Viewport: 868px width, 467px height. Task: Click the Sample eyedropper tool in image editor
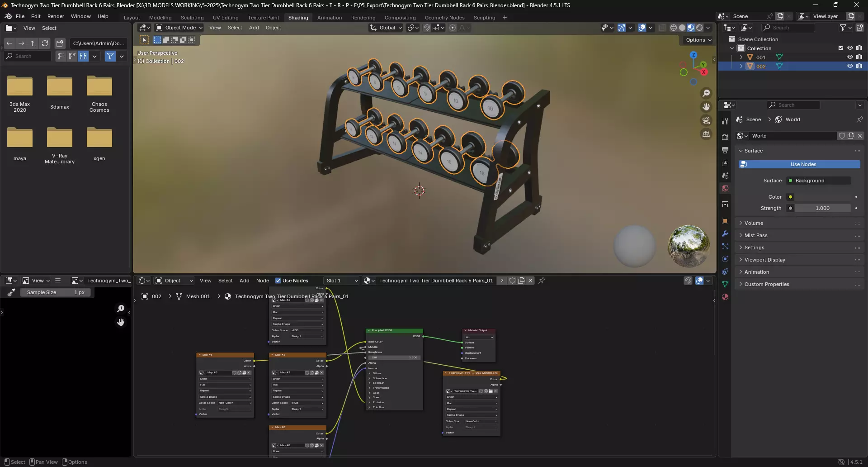pyautogui.click(x=12, y=292)
